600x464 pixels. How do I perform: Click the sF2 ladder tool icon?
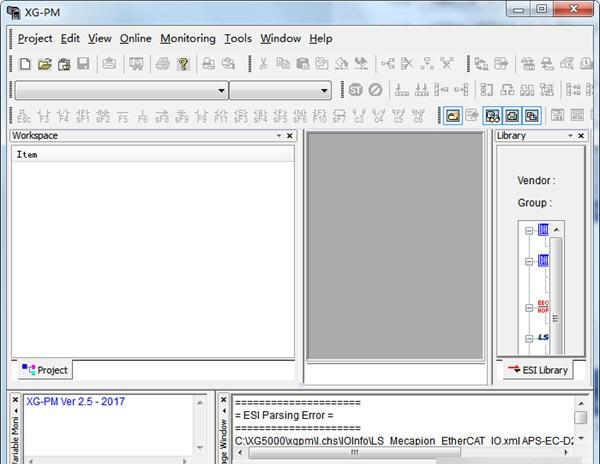103,116
